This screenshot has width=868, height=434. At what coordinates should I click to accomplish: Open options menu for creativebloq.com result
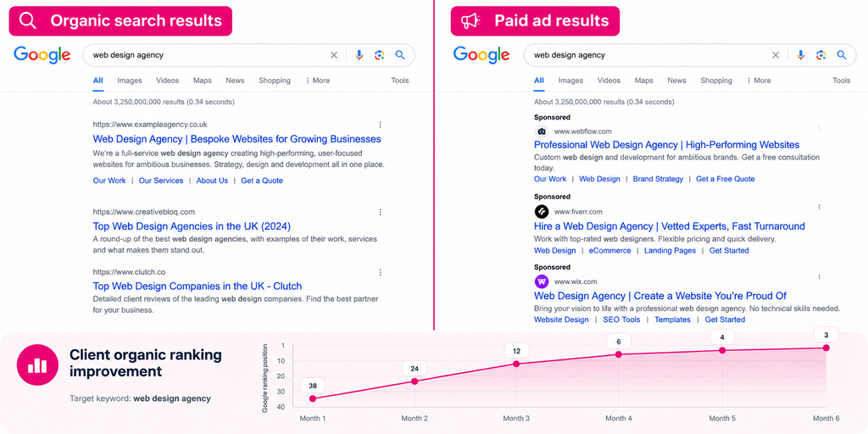click(381, 212)
